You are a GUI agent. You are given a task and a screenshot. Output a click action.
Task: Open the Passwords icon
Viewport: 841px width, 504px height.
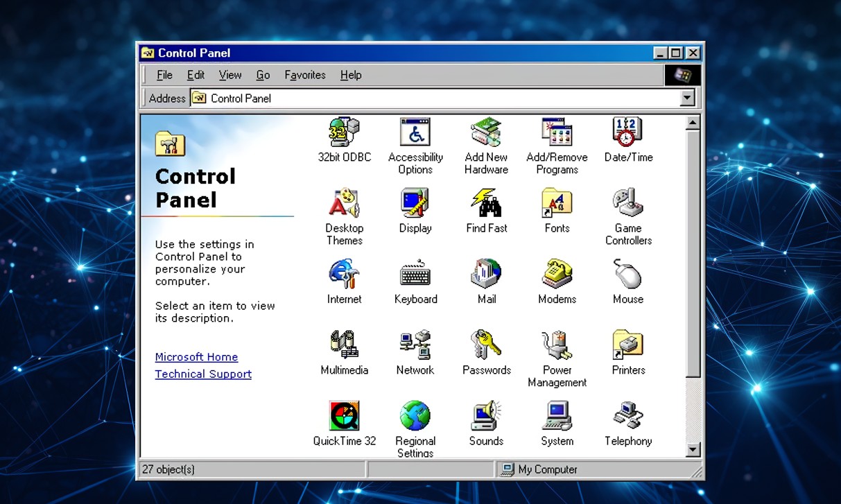click(486, 345)
